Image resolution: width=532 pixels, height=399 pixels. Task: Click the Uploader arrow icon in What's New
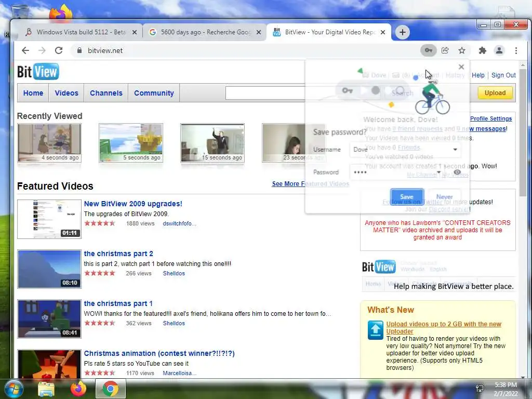375,330
